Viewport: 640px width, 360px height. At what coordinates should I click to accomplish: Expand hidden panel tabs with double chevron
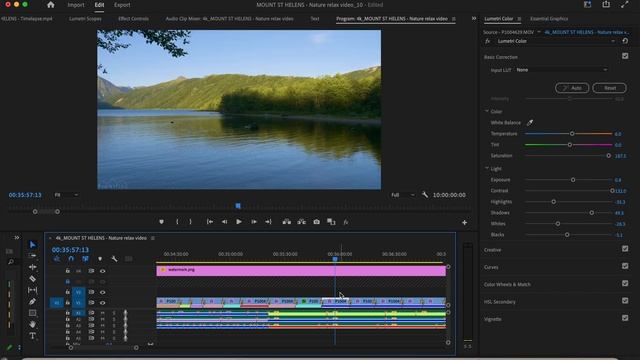tap(473, 18)
